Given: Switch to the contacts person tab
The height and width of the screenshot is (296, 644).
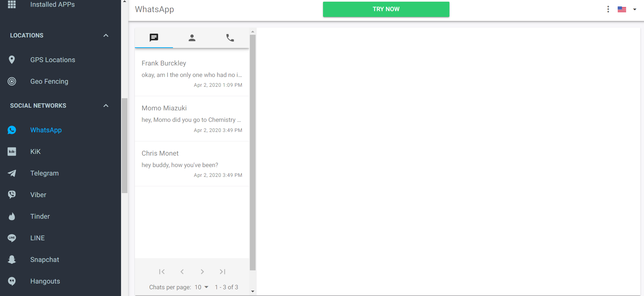Looking at the screenshot, I should tap(192, 37).
